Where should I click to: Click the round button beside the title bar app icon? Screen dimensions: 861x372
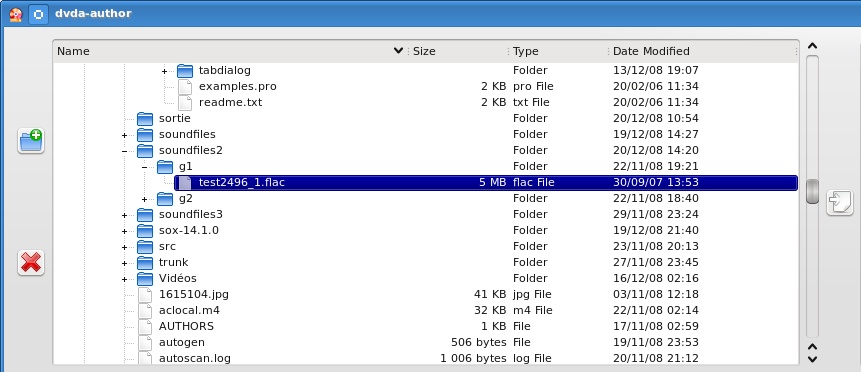[x=38, y=14]
